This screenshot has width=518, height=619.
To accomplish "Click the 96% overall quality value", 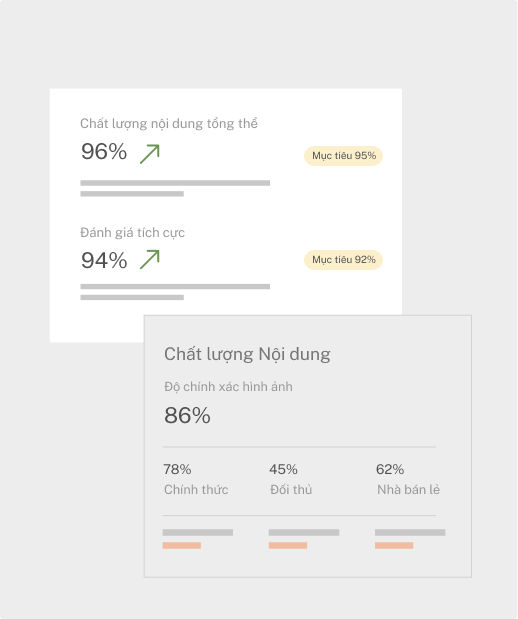I will coord(104,152).
